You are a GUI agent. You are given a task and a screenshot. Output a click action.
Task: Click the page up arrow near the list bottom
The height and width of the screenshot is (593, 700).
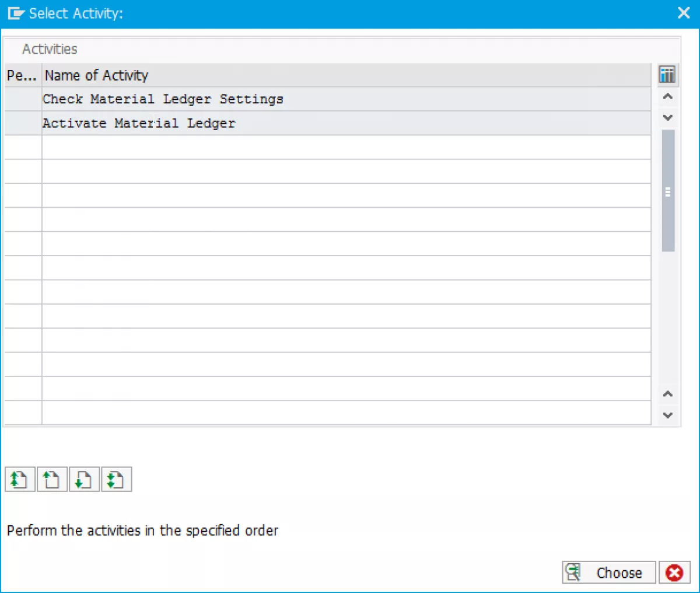pyautogui.click(x=668, y=394)
